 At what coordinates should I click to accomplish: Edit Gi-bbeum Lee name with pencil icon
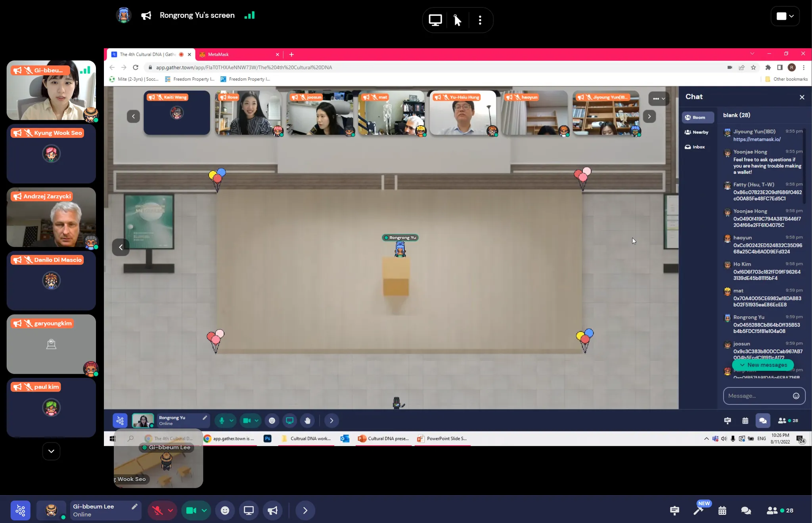[x=134, y=506]
